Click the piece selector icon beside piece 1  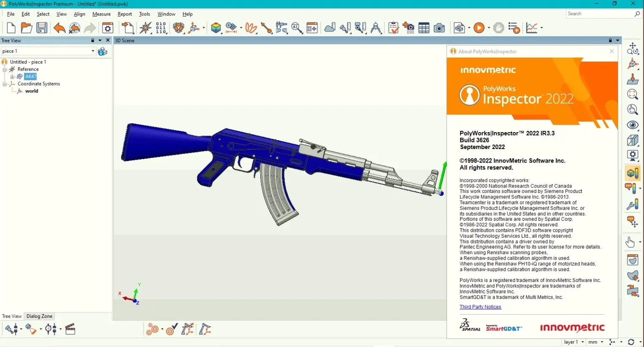point(102,52)
